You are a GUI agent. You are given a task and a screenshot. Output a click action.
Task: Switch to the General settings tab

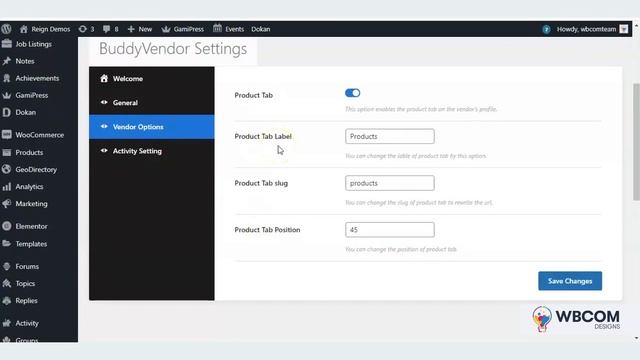(151, 103)
